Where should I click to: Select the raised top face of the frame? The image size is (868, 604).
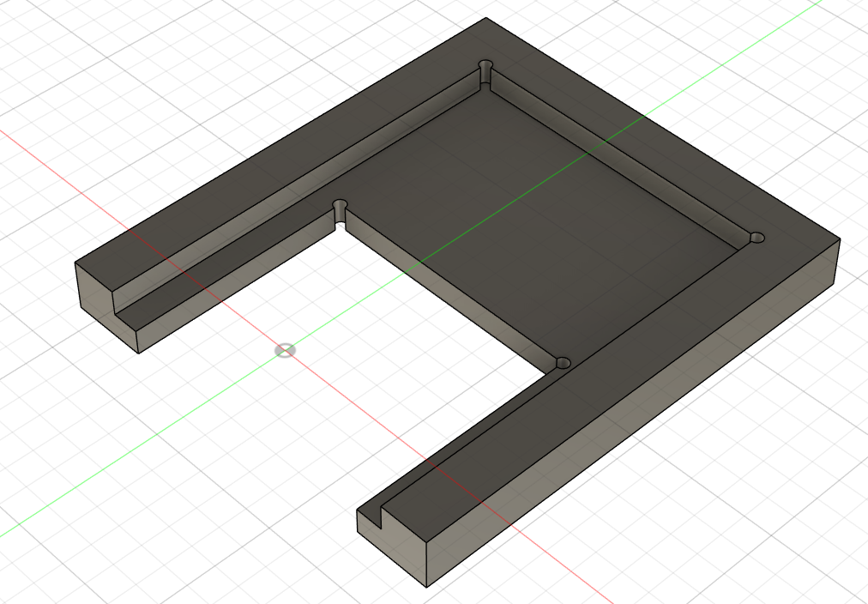point(686,172)
